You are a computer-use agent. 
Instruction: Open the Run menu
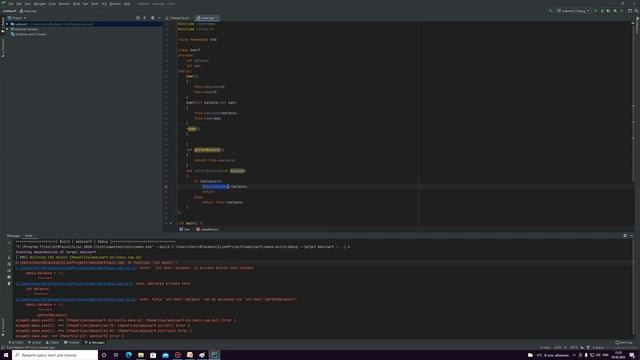pyautogui.click(x=86, y=4)
